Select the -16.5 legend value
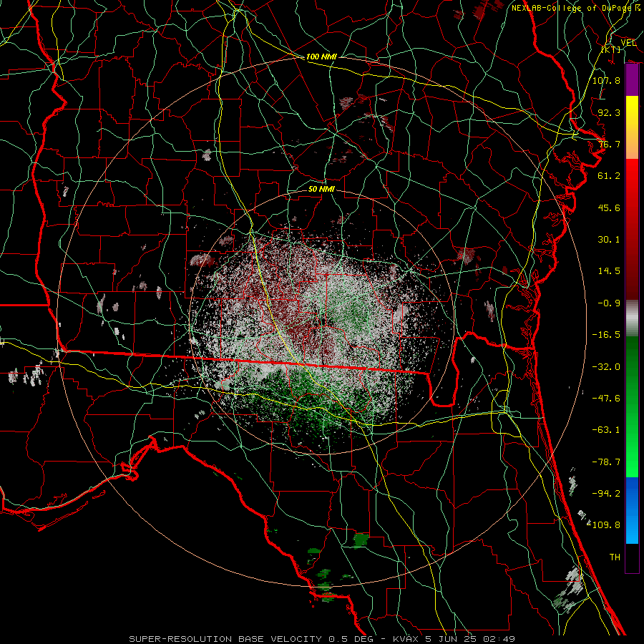Image resolution: width=644 pixels, height=644 pixels. [606, 335]
